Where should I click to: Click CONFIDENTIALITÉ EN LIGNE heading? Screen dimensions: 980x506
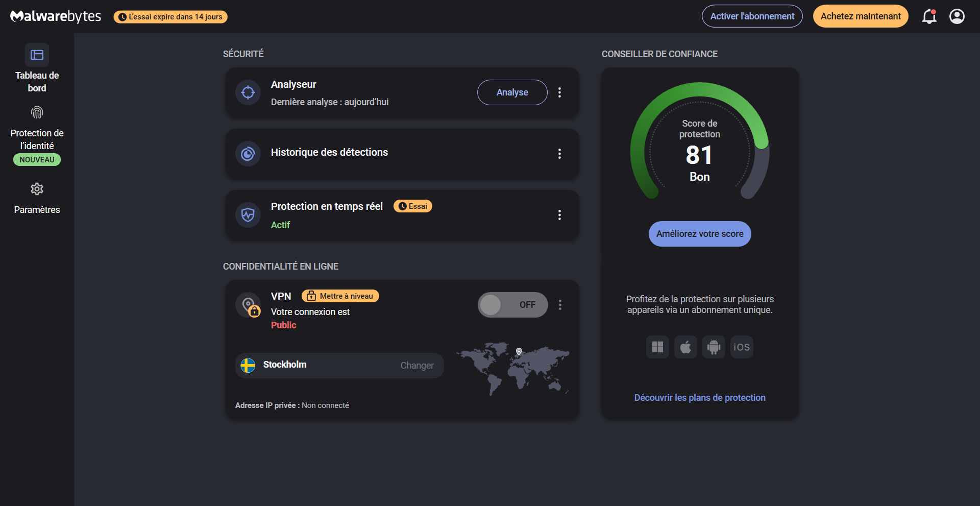(281, 267)
